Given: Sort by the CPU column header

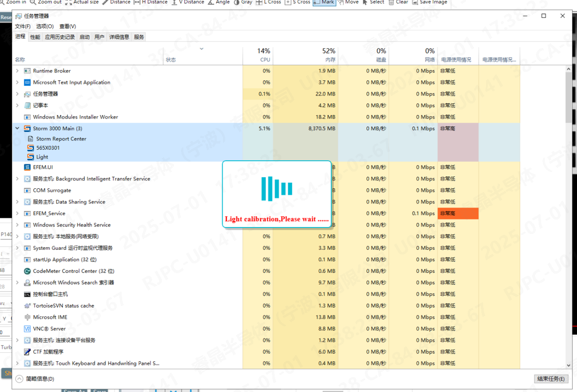Looking at the screenshot, I should 258,55.
